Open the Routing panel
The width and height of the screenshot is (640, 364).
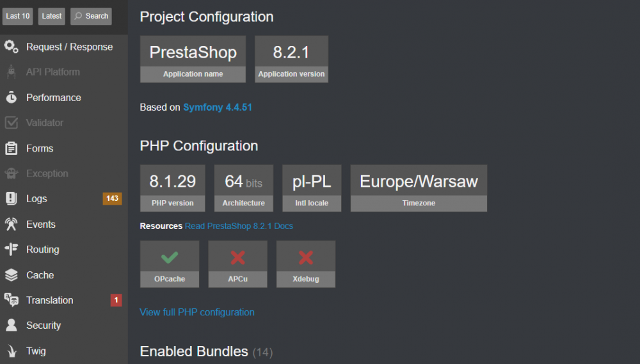[63, 249]
